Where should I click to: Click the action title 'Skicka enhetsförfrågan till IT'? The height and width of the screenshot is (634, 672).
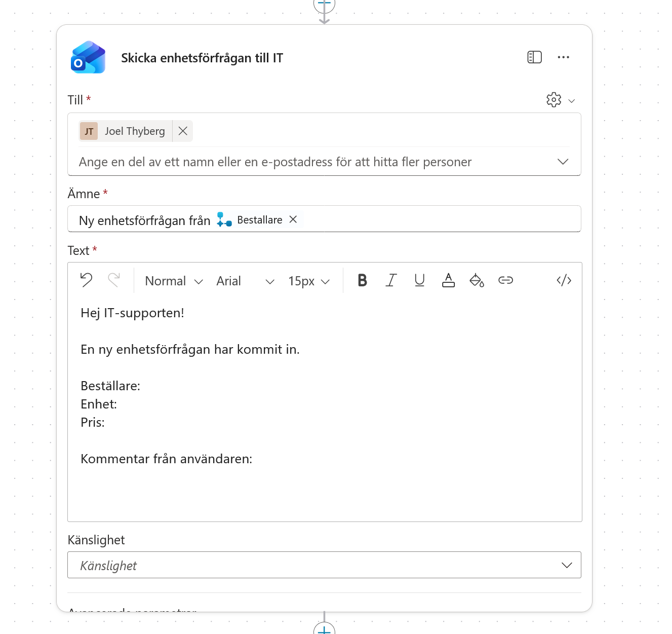tap(202, 58)
